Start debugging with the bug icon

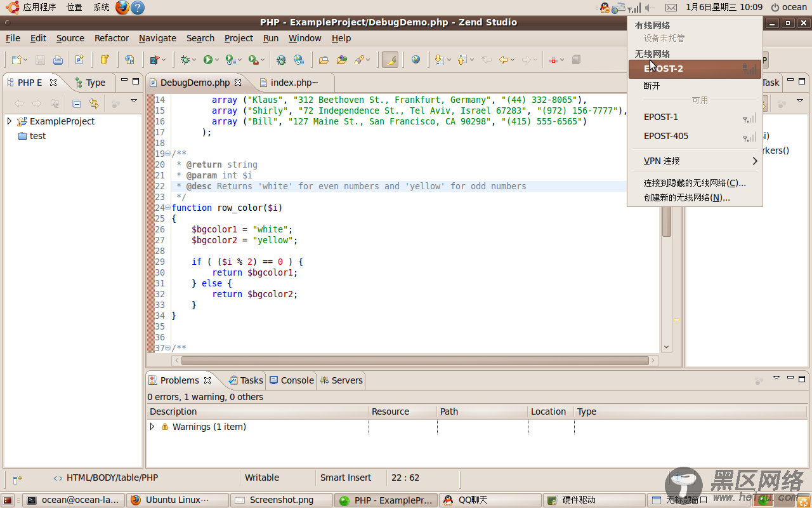[x=185, y=60]
